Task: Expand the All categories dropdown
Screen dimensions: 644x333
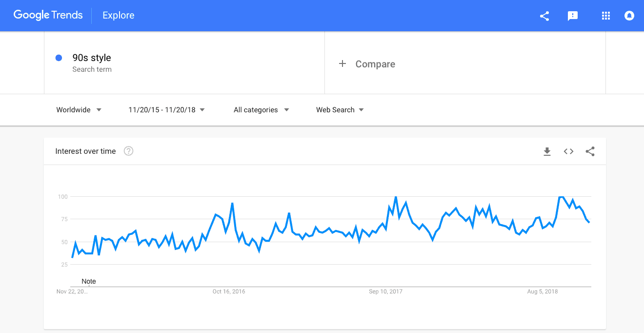Action: click(x=261, y=110)
